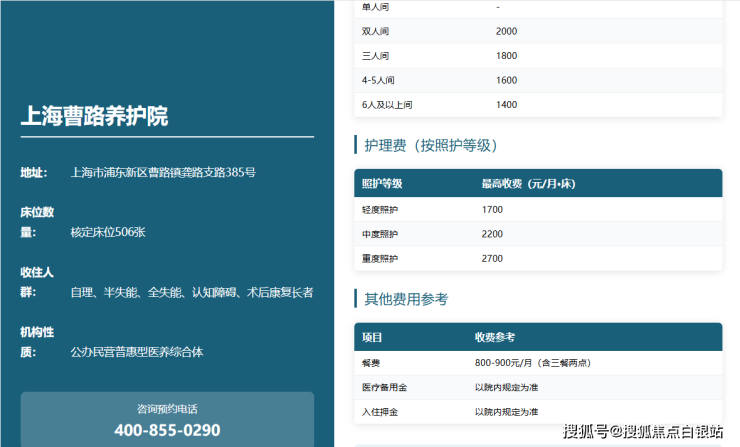This screenshot has width=740, height=447.
Task: Click the 地址 label
Action: (x=34, y=173)
